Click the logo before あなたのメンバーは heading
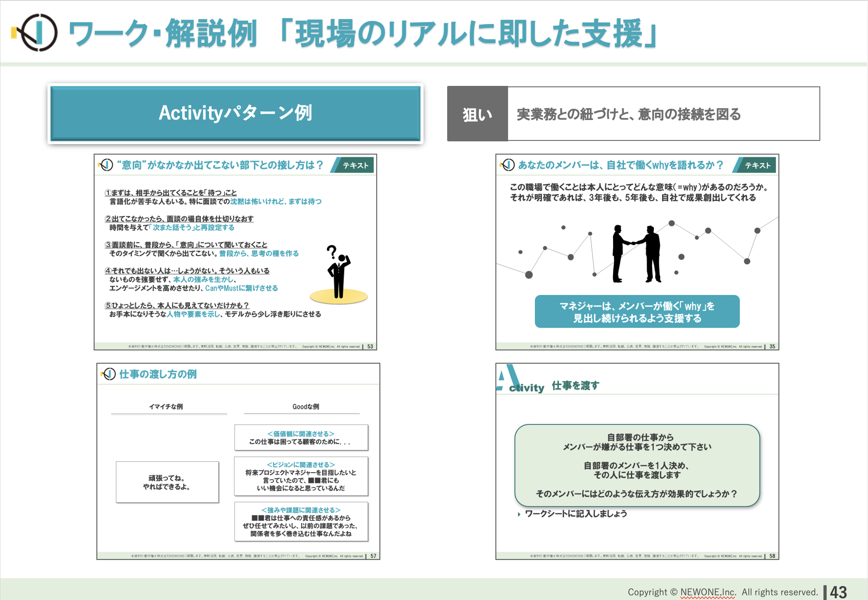 (x=508, y=165)
